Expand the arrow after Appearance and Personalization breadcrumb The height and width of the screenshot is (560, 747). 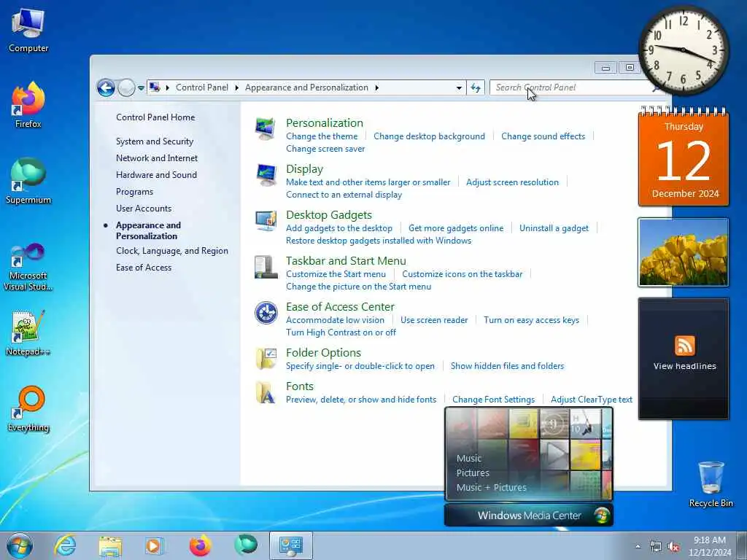377,87
